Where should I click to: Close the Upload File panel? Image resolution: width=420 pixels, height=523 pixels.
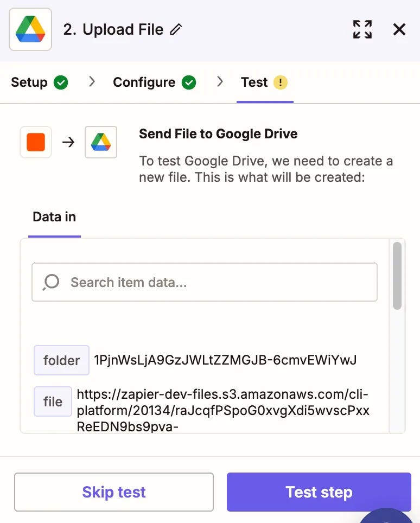click(399, 29)
